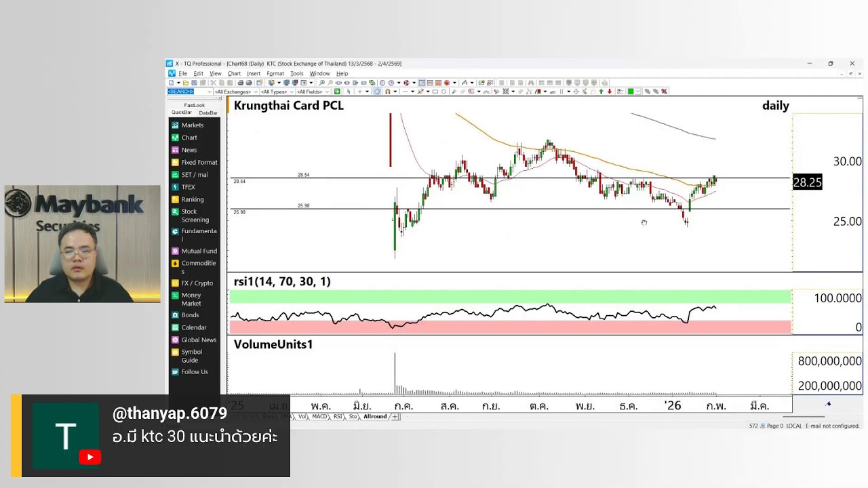Viewport: 868px width, 488px height.
Task: Open the View menu
Action: coord(215,73)
